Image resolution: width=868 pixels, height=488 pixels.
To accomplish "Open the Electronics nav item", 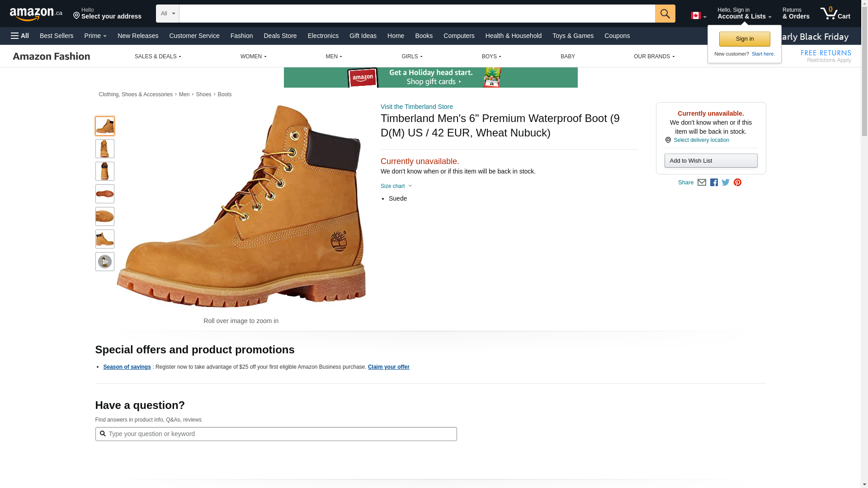I will pyautogui.click(x=323, y=36).
